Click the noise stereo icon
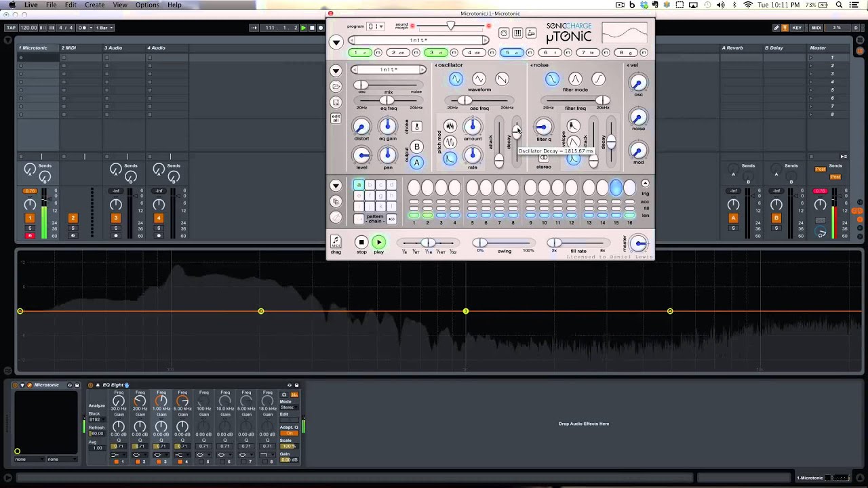Viewport: 868px width, 488px height. coord(543,158)
